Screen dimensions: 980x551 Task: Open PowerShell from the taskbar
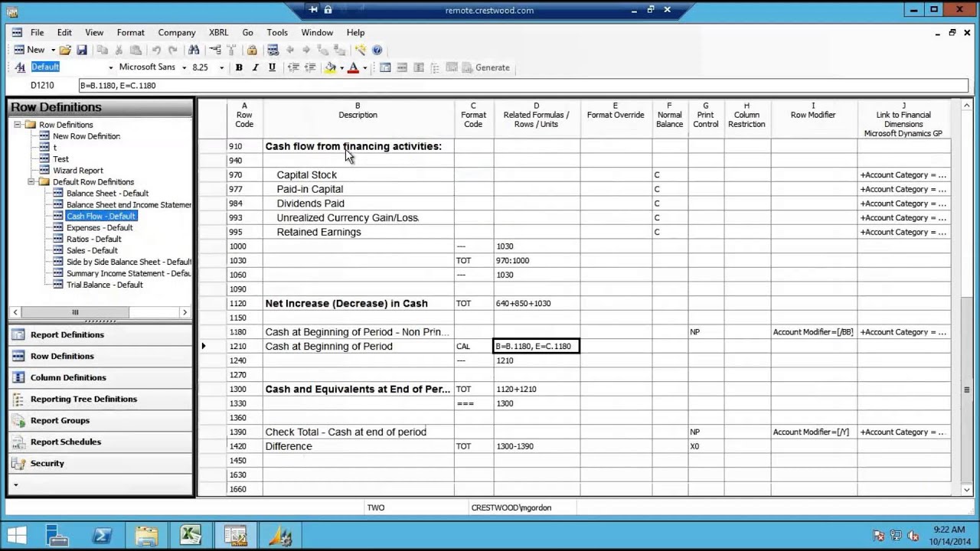pos(102,535)
